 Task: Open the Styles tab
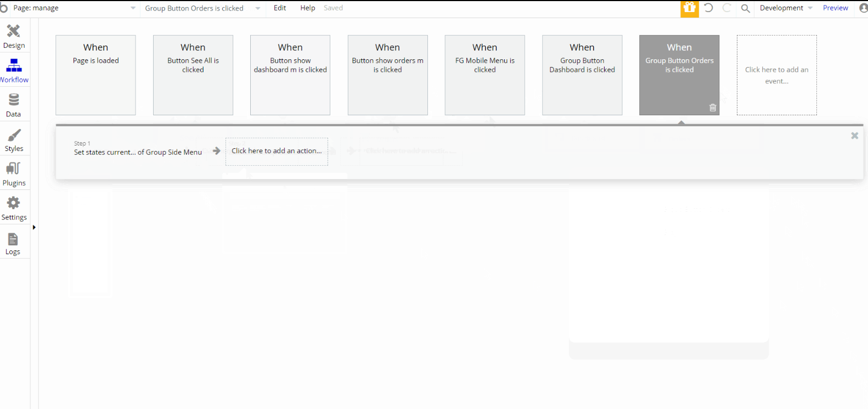click(x=14, y=140)
